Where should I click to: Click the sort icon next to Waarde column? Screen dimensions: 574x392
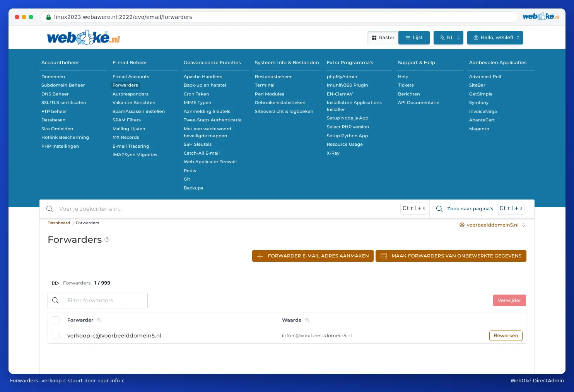click(307, 320)
